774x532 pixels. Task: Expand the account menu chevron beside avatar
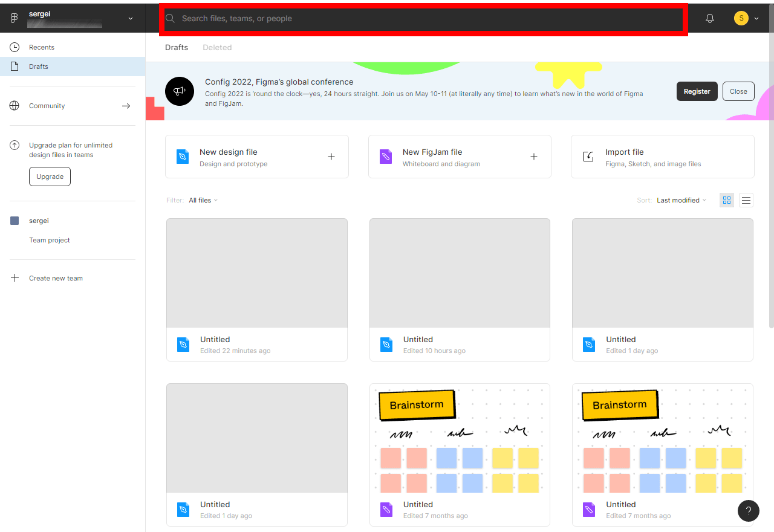pyautogui.click(x=756, y=19)
